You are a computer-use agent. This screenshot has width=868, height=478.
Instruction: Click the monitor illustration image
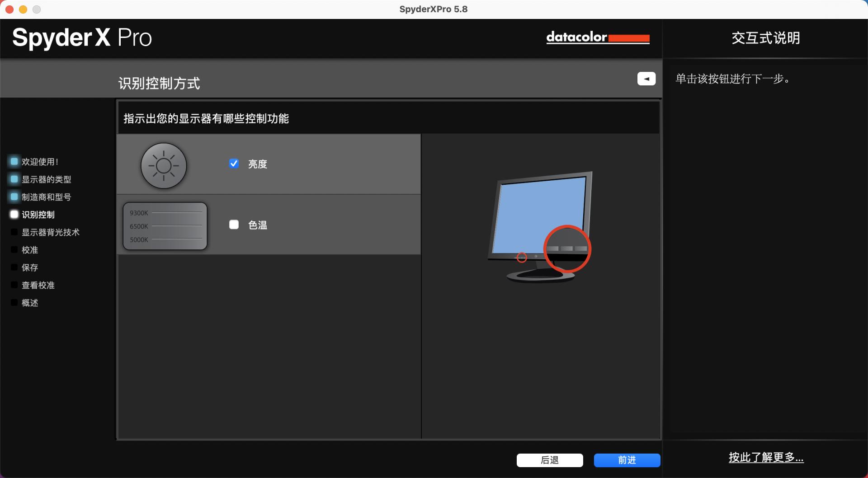coord(541,227)
